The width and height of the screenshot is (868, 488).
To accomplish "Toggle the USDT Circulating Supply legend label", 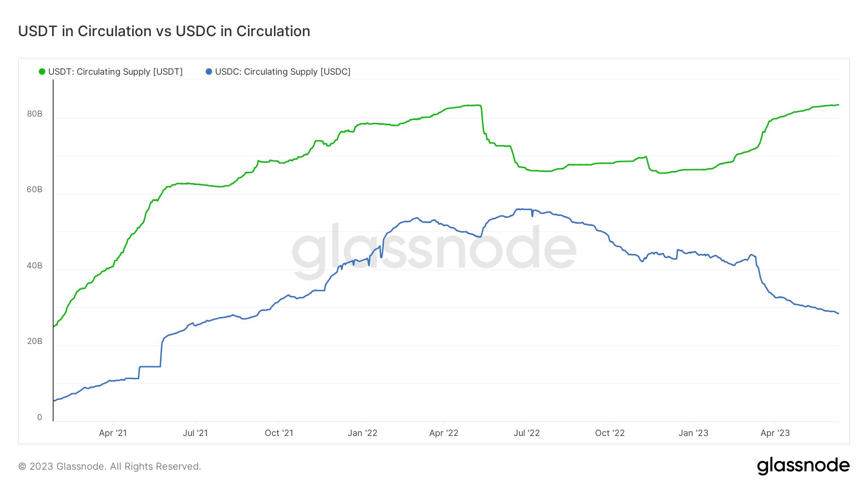I will click(x=115, y=72).
